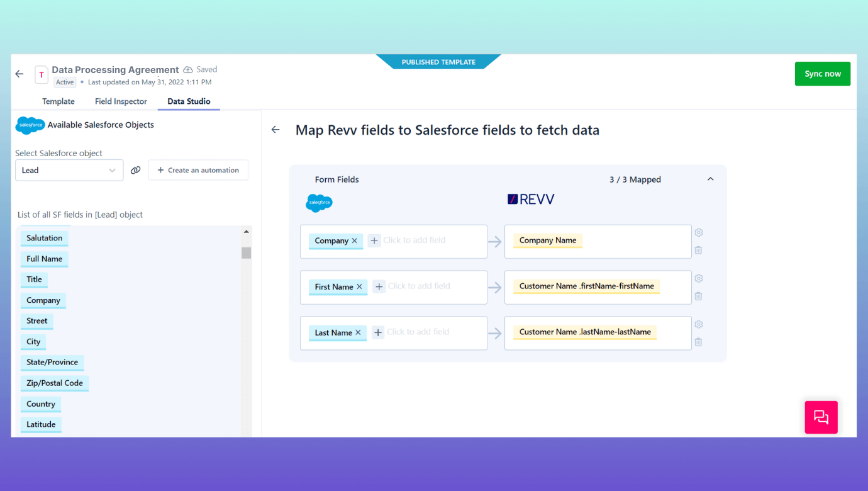Image resolution: width=868 pixels, height=491 pixels.
Task: Click plus icon in Last Name row
Action: (x=378, y=332)
